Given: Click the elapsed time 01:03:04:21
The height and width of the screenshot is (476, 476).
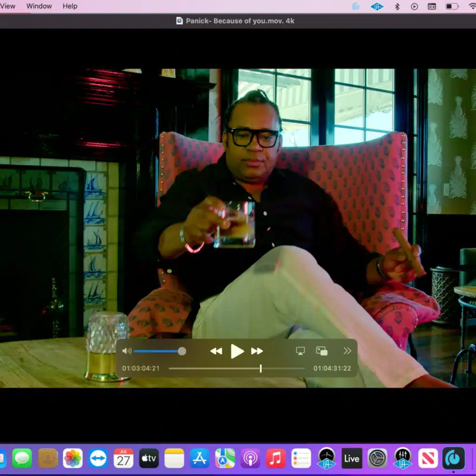Looking at the screenshot, I should click(141, 368).
